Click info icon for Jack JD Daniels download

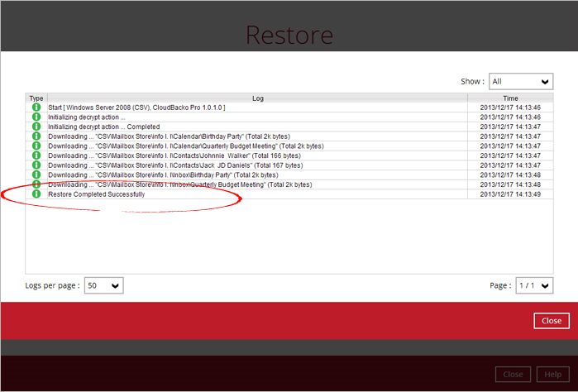(36, 165)
